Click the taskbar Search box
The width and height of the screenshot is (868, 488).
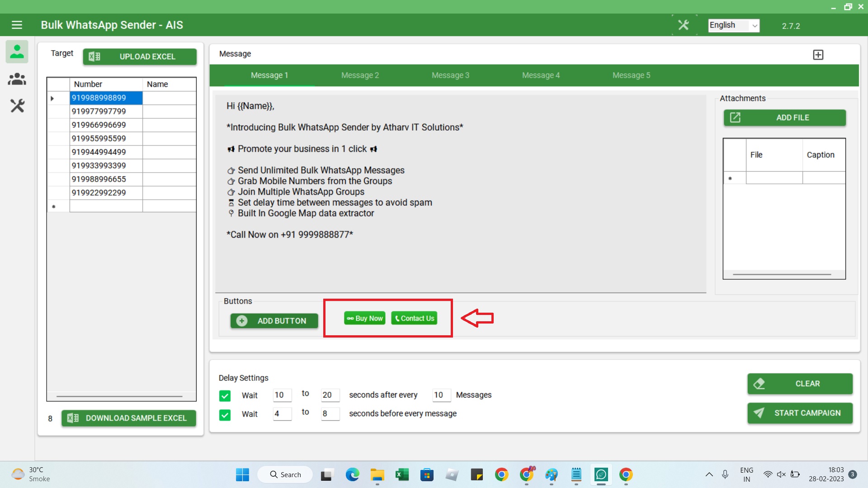[x=285, y=474]
